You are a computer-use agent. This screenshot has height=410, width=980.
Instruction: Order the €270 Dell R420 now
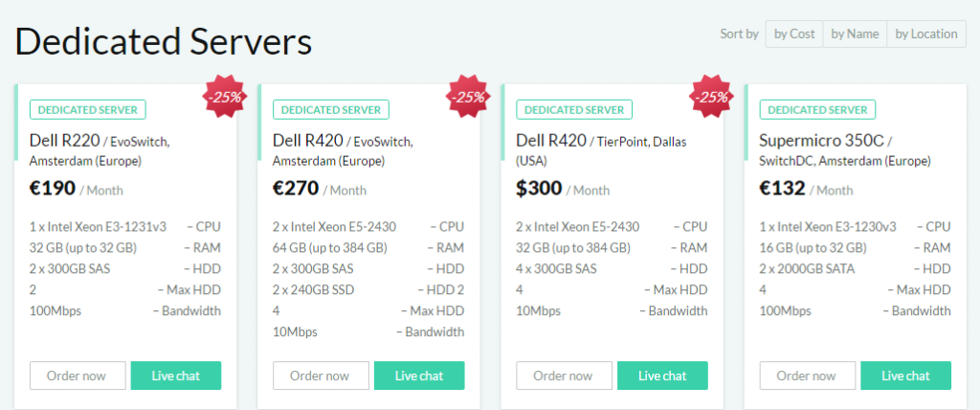click(x=322, y=376)
